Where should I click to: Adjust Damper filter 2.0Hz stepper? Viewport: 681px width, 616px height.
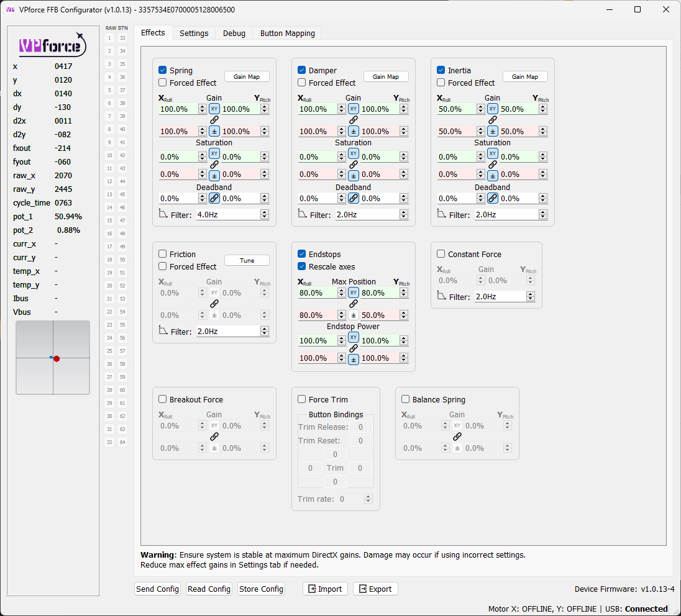point(404,214)
